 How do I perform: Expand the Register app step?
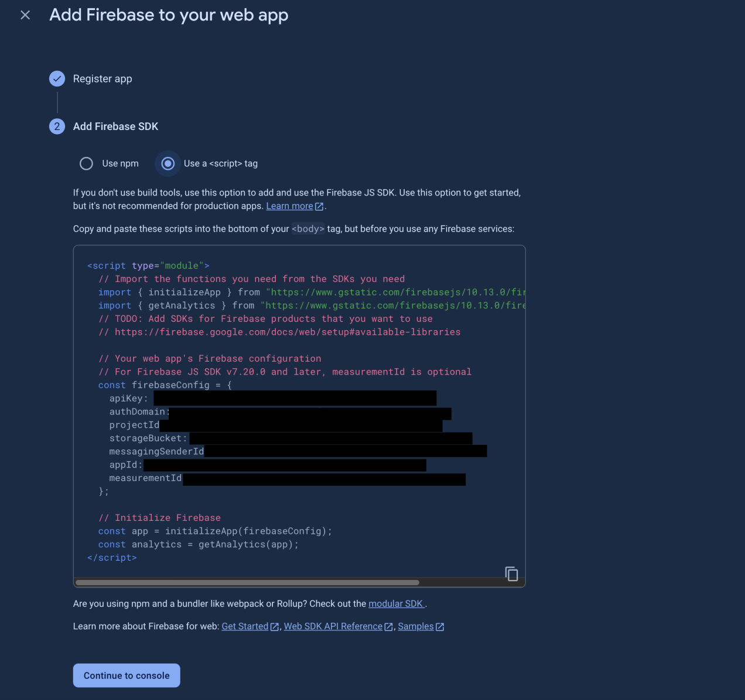click(x=102, y=78)
